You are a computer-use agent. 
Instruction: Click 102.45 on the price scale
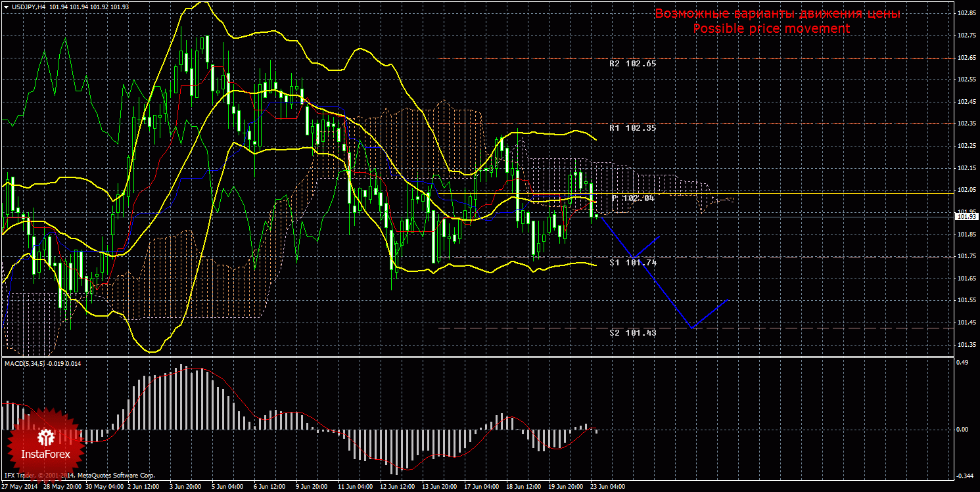click(966, 102)
